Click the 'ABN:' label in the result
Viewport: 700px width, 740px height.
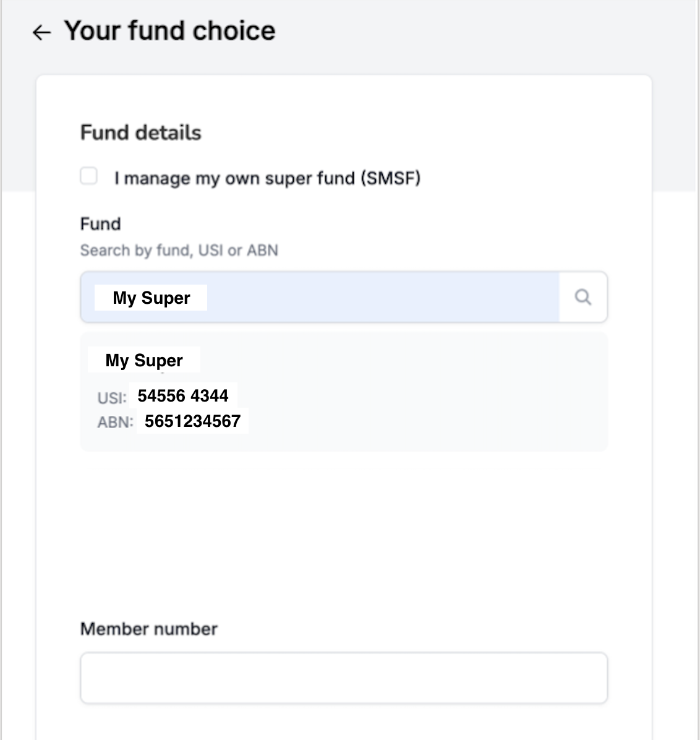116,422
